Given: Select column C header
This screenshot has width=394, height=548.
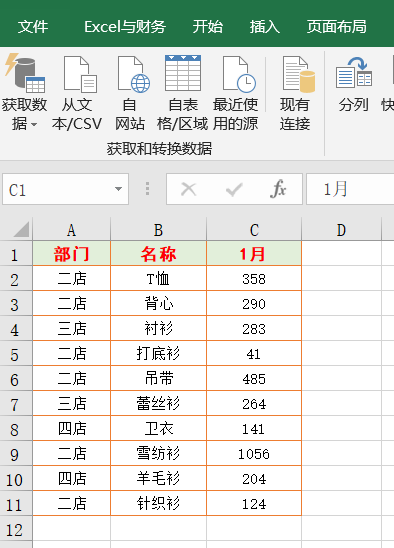Looking at the screenshot, I should (x=254, y=230).
